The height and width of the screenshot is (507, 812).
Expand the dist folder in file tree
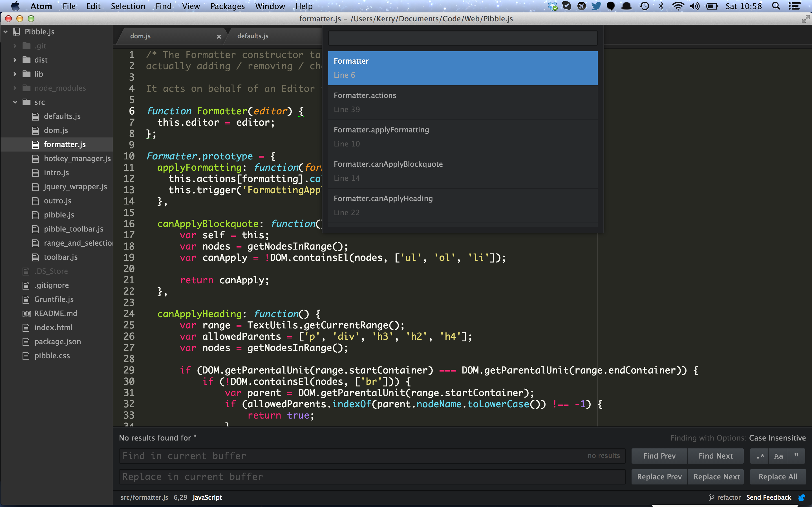(15, 60)
